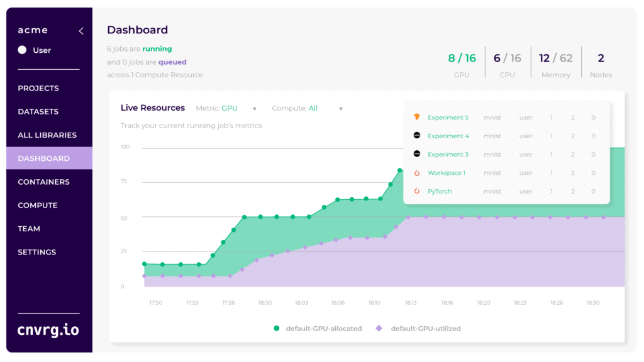Click the default-GPU-allocated legend label

(324, 328)
